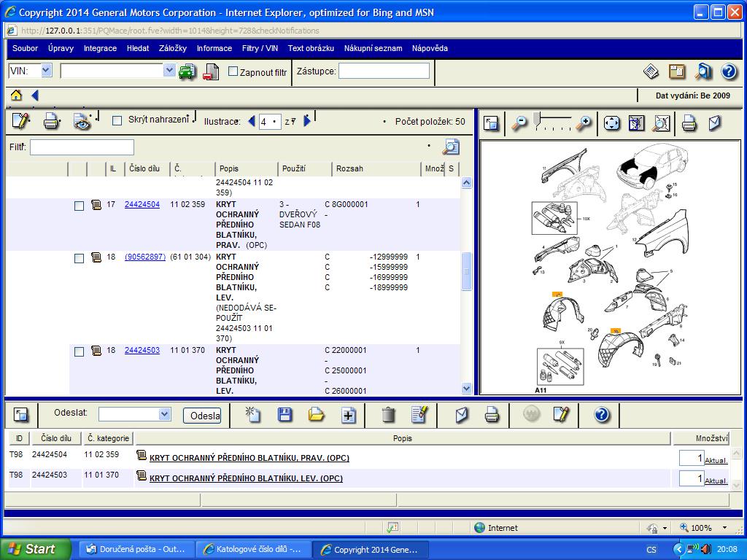Viewport: 747px width, 560px height.
Task: Click the Zástupce input field
Action: click(384, 71)
